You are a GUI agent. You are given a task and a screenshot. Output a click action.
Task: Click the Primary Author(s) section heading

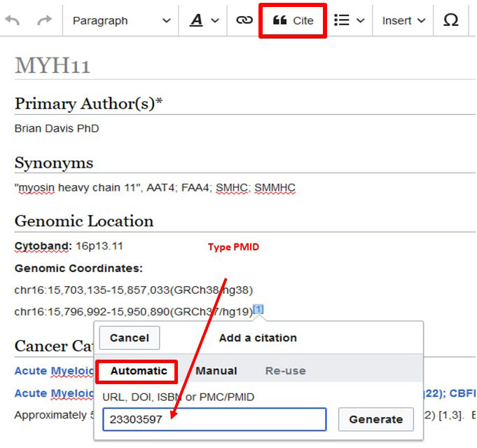(x=88, y=103)
